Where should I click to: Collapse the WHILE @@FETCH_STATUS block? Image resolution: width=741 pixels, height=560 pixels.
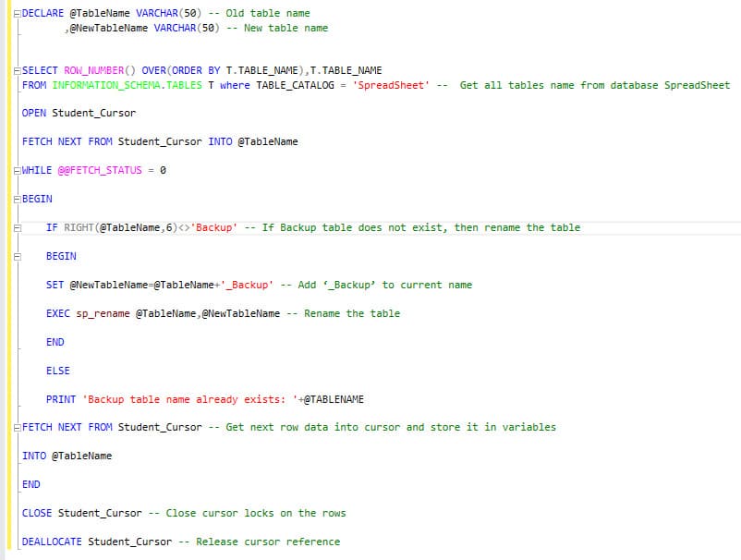pos(18,171)
